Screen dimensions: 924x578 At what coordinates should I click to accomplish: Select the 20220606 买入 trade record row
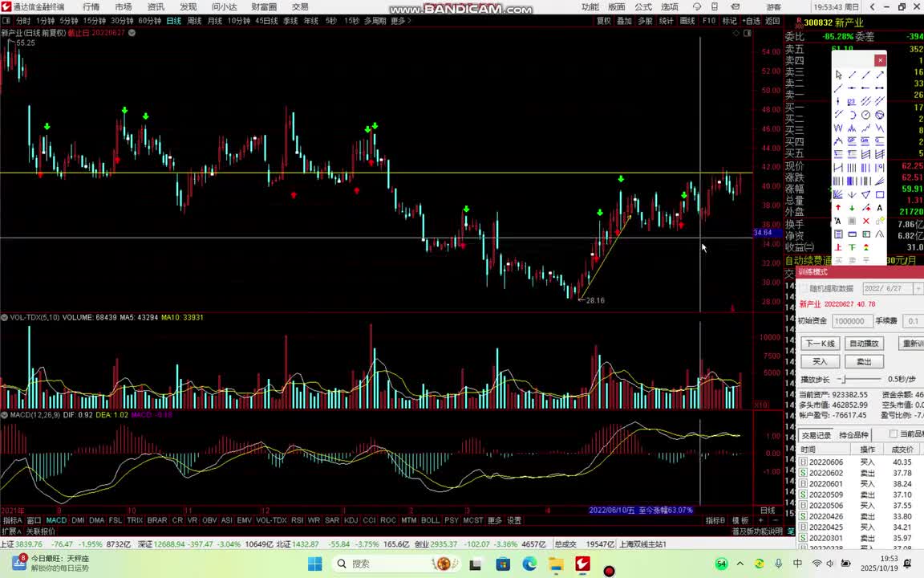[x=861, y=462]
